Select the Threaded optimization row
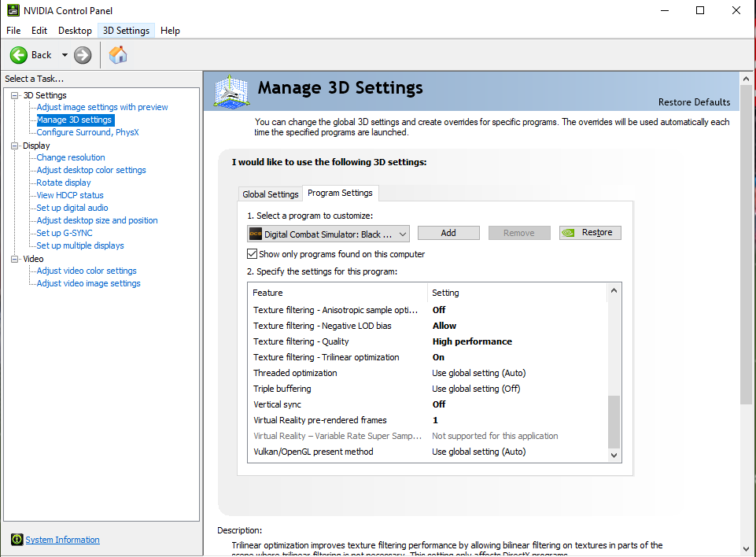 428,373
